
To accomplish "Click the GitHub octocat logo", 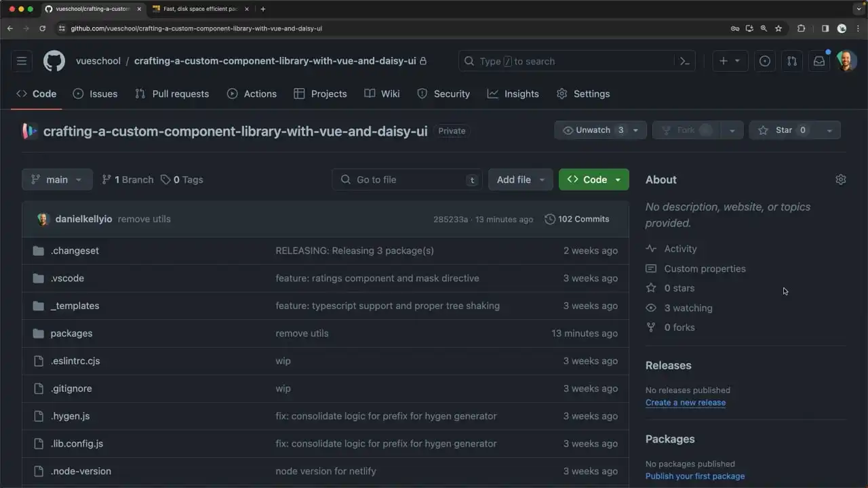I will [54, 61].
